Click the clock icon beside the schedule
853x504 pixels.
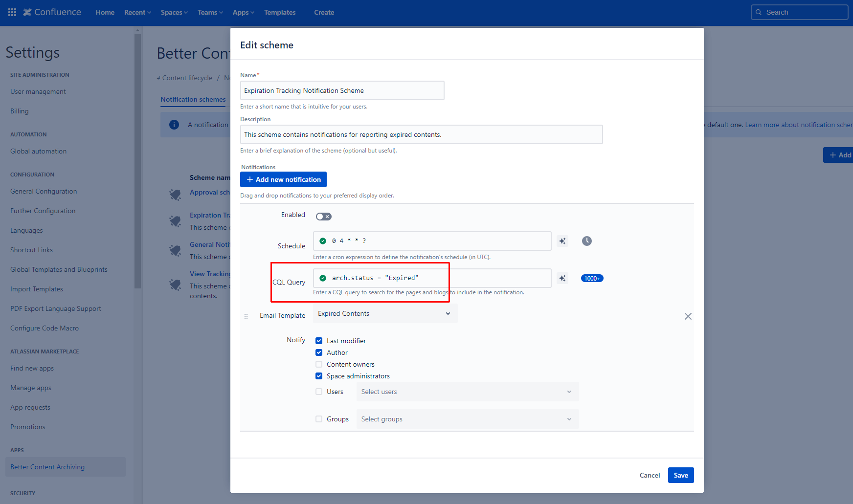tap(586, 241)
